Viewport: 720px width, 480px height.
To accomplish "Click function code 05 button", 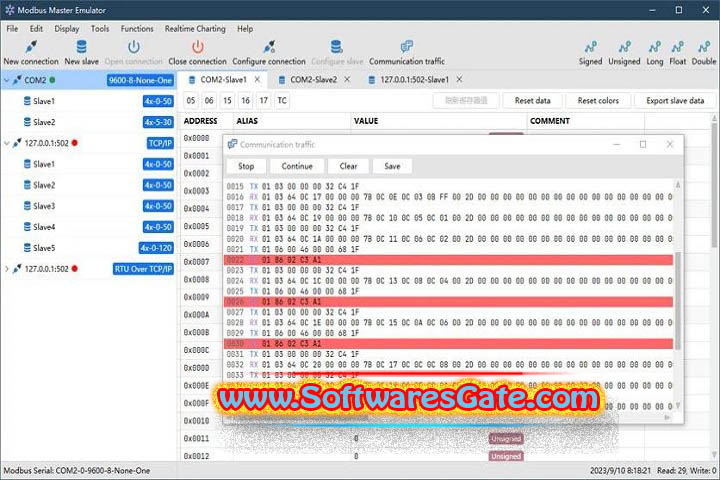I will click(191, 101).
